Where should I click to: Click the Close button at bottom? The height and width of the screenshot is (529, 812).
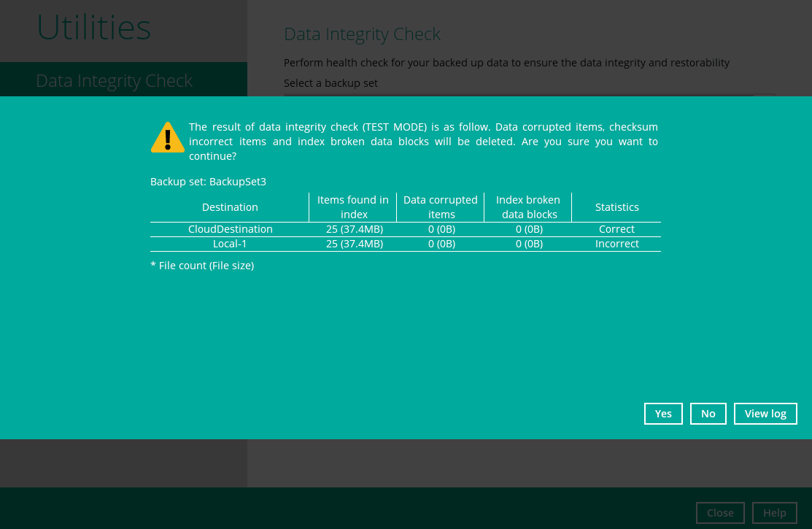tap(720, 513)
